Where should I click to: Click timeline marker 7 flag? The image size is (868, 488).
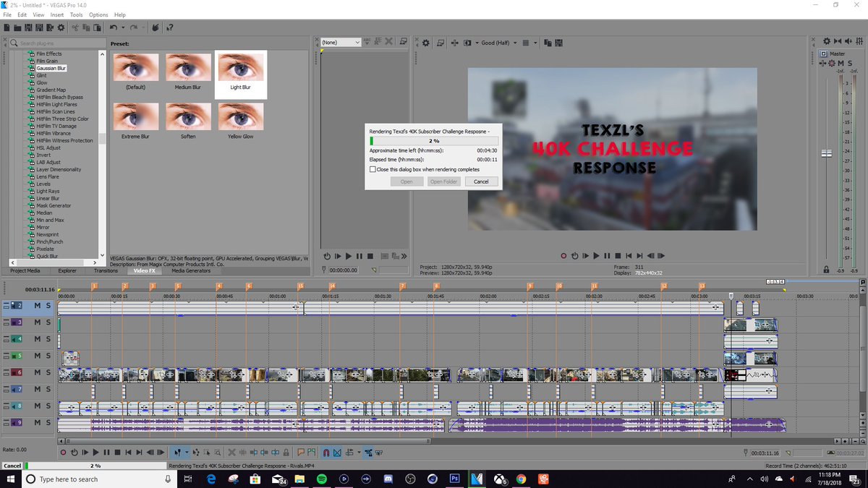pos(402,286)
